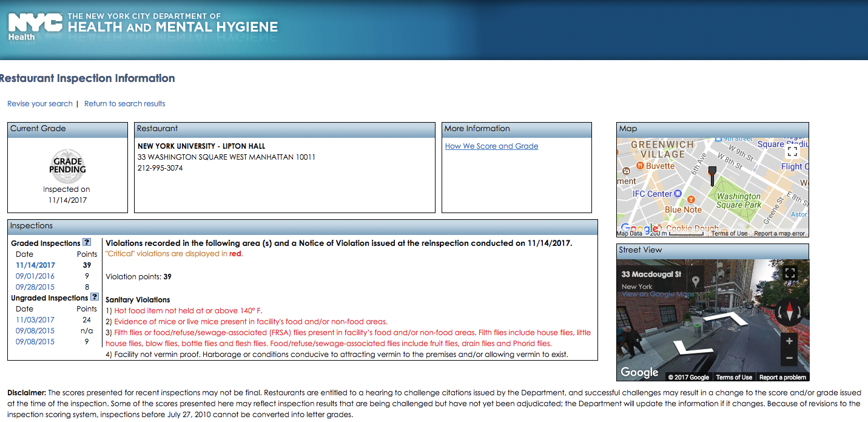Viewport: 868px width, 422px height.
Task: Open the 11/03/2017 ungraded inspection
Action: 35,320
